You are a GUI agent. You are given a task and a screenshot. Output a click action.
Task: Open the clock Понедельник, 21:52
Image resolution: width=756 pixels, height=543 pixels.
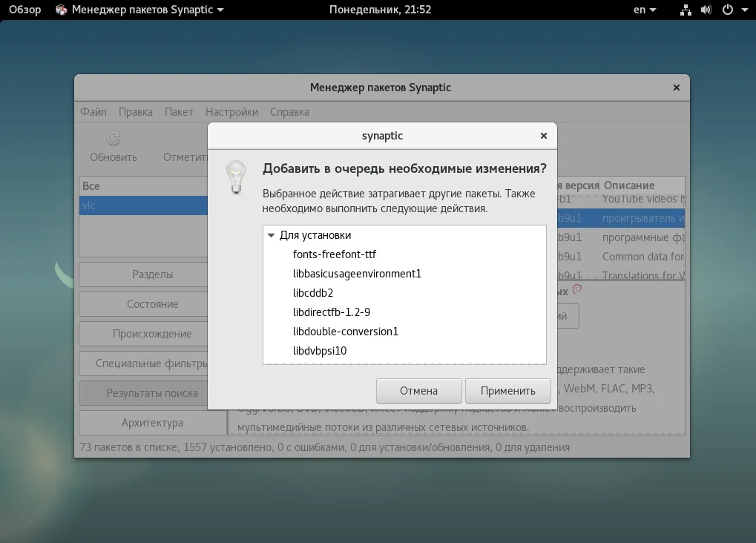click(x=380, y=10)
